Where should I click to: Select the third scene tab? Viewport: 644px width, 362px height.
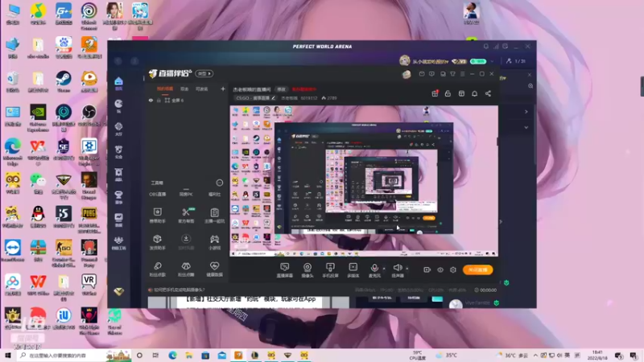(201, 88)
